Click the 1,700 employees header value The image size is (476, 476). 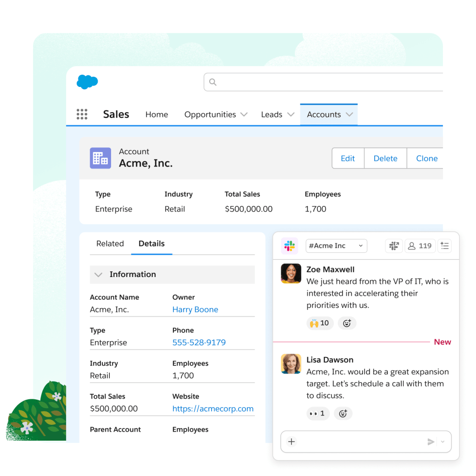316,209
